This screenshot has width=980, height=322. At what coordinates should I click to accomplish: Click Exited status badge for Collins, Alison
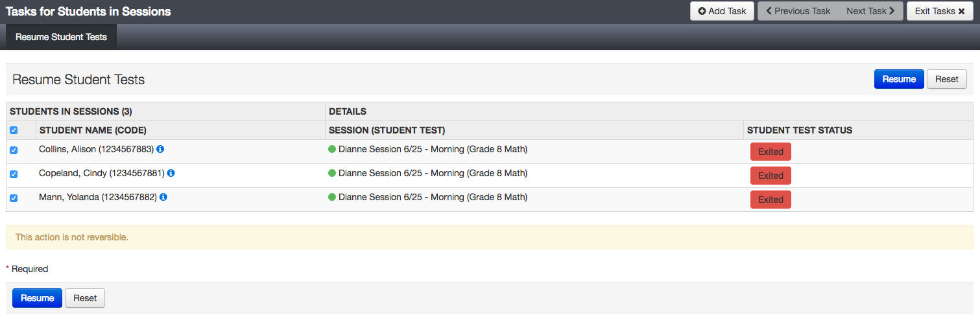tap(771, 152)
